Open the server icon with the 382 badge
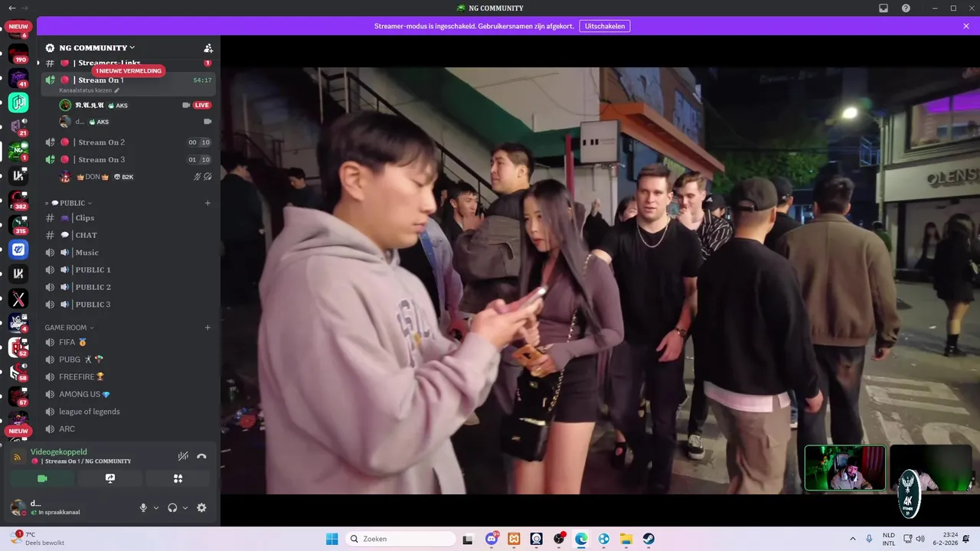The image size is (980, 551). (x=18, y=201)
